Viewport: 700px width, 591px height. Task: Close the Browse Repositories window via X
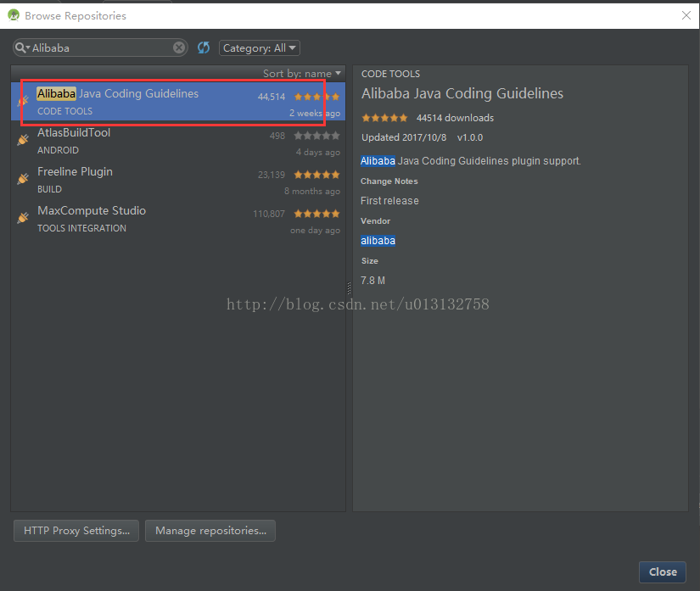click(x=686, y=15)
